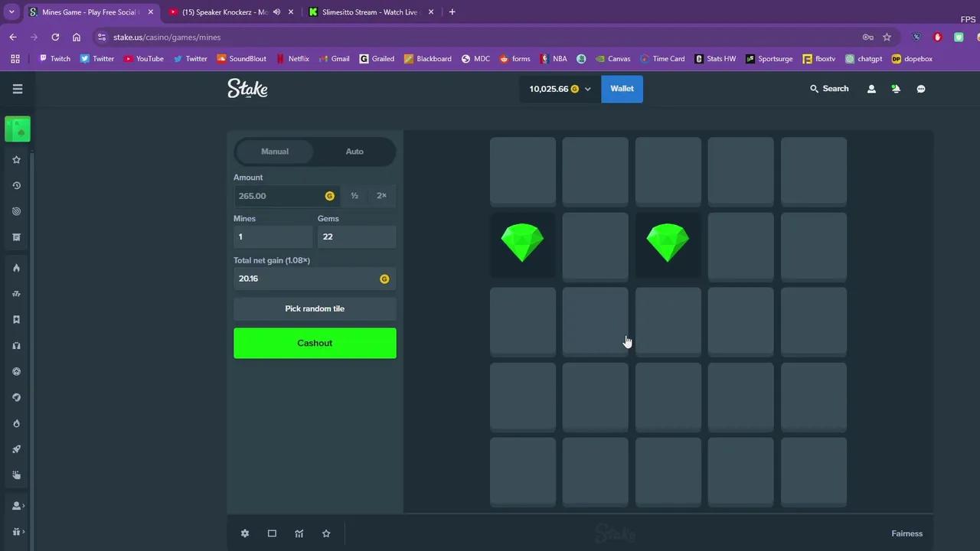The image size is (980, 551).
Task: Expand the 10,025.66 balance dropdown
Action: 560,89
